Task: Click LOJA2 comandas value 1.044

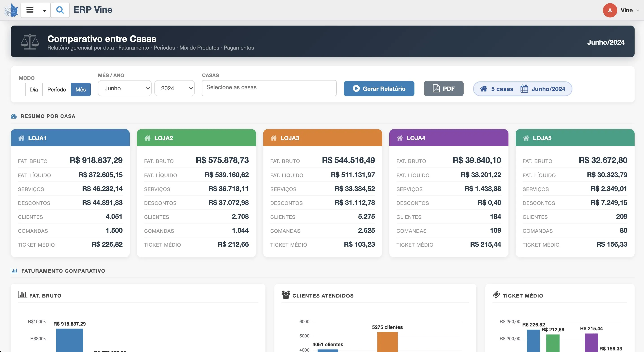Action: click(x=240, y=230)
